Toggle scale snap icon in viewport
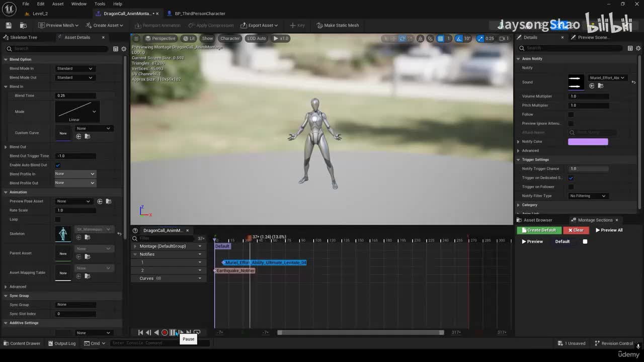The width and height of the screenshot is (644, 362). [x=480, y=38]
